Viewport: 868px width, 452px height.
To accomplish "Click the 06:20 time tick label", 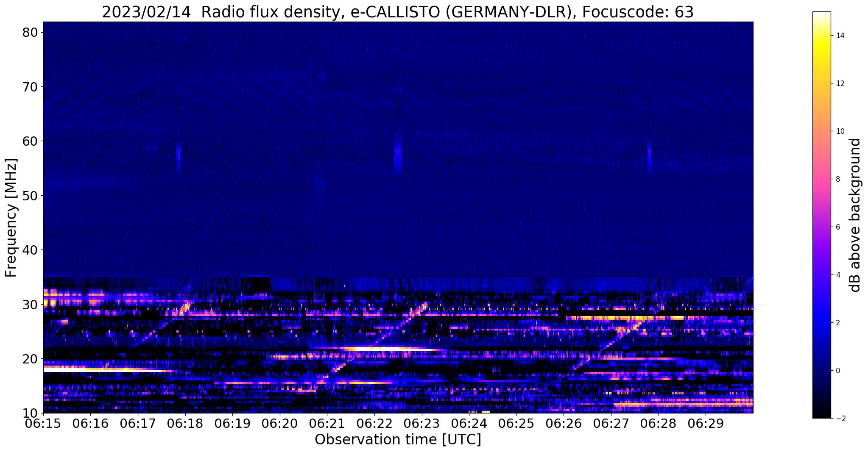I will pos(280,423).
